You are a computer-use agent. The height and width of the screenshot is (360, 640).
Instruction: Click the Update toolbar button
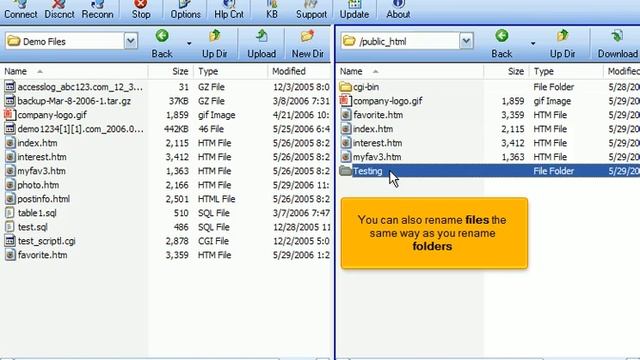(354, 10)
